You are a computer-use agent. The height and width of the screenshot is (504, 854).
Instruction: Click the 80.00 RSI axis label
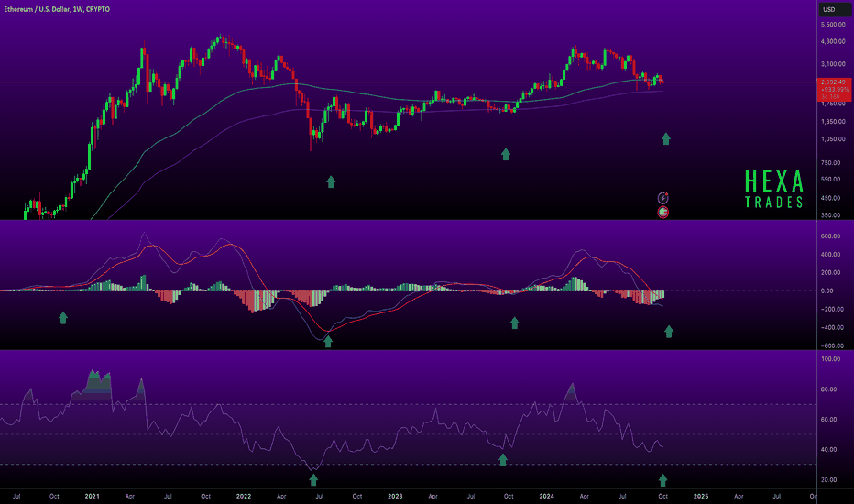coord(828,389)
